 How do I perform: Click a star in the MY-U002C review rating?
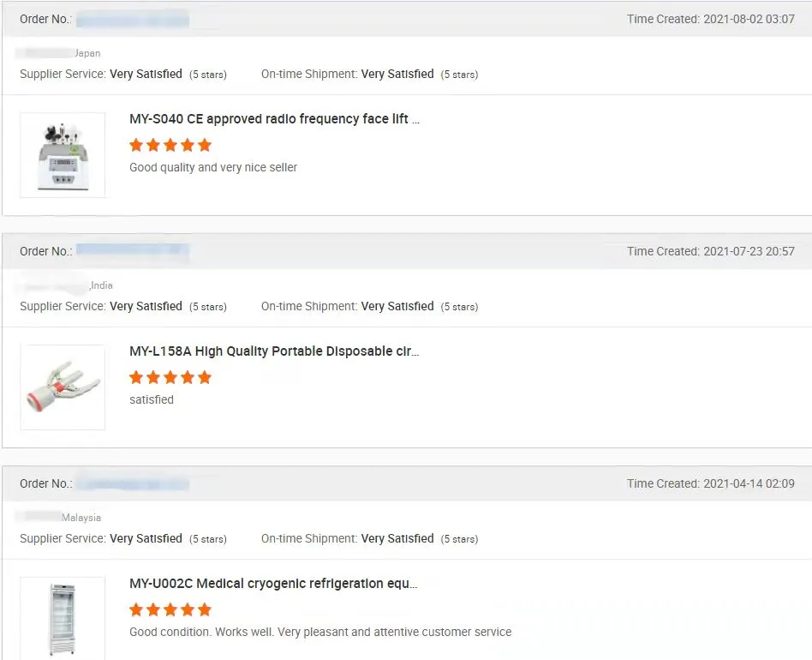point(170,610)
